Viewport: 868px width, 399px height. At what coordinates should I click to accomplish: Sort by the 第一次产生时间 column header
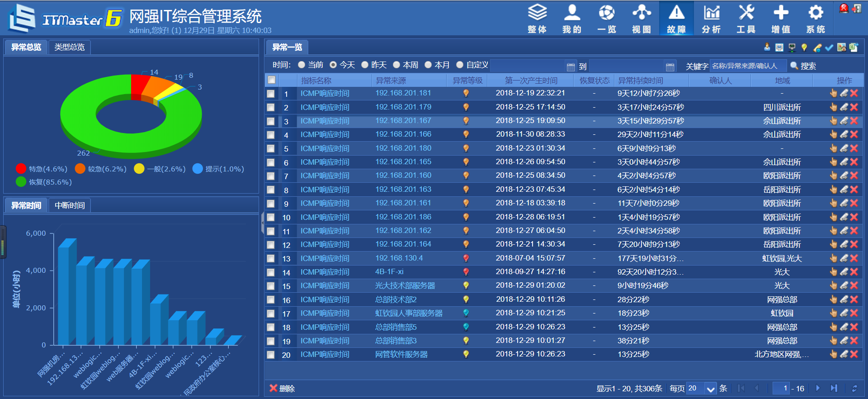[x=531, y=81]
